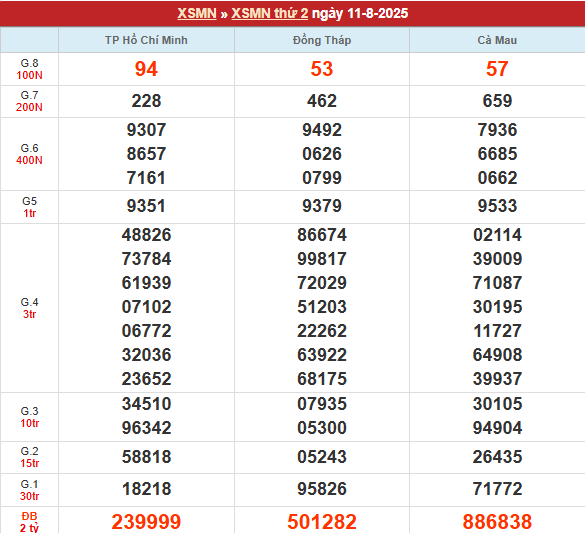Click the G.8 100N prize label
The height and width of the screenshot is (533, 585).
[29, 69]
